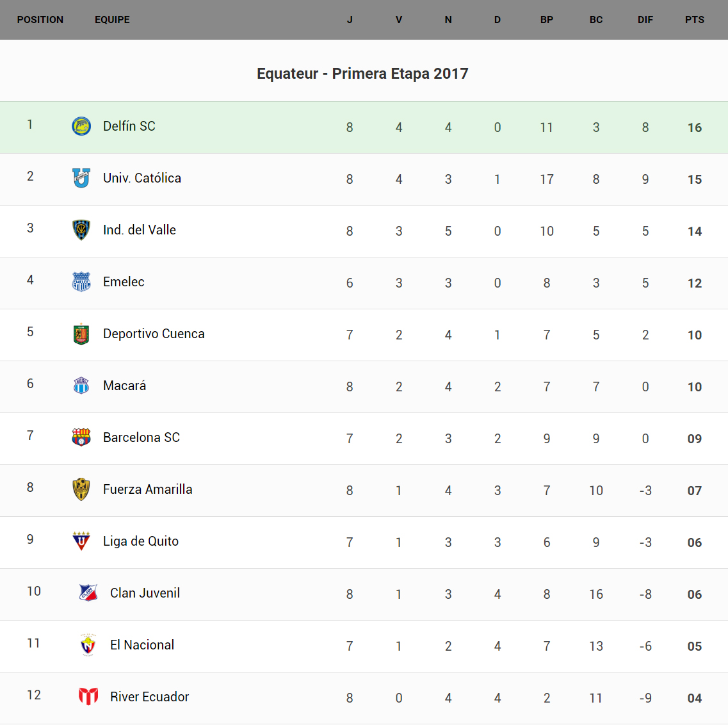Click the Clan Juvenil club badge
Screen dimensions: 728x725
[88, 593]
